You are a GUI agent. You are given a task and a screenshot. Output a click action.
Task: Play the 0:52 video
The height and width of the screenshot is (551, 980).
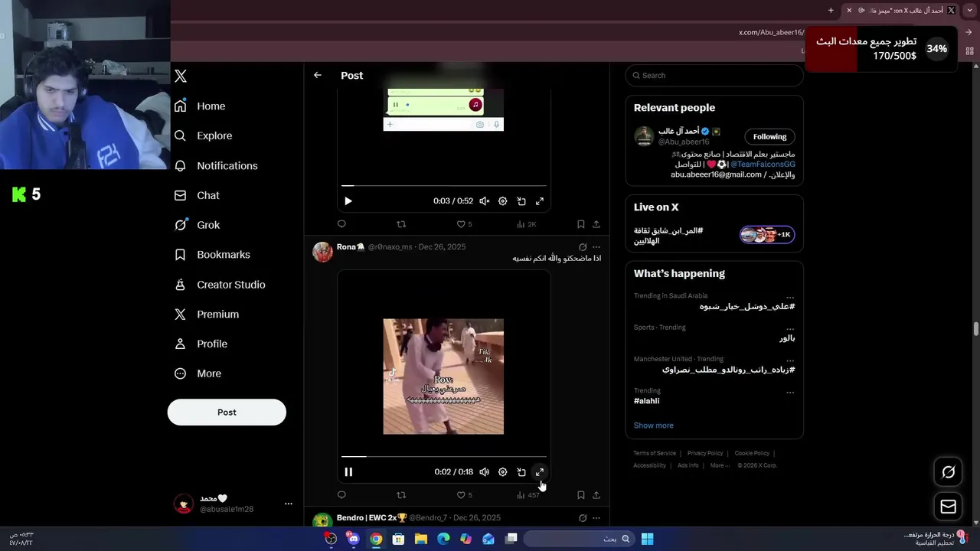[348, 201]
